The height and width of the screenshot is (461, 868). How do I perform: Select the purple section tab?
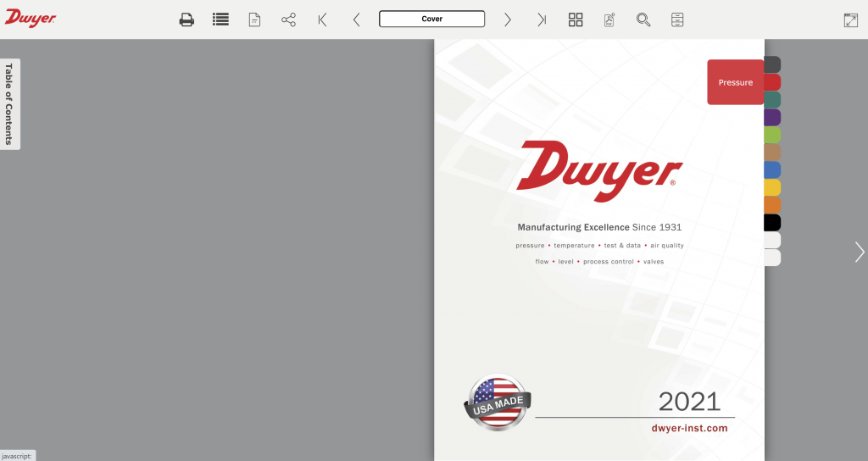coord(772,117)
